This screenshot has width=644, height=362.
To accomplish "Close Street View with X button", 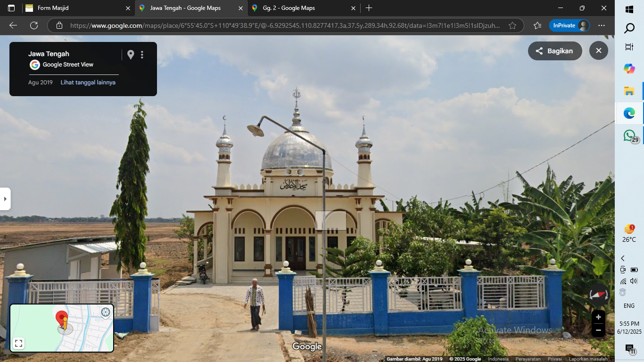I will tap(598, 51).
